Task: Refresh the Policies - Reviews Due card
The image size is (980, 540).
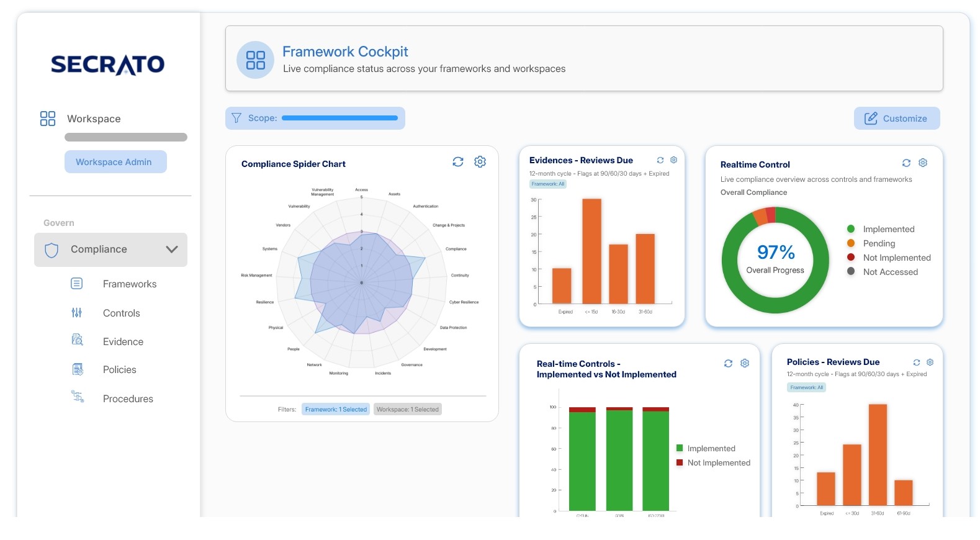Action: (917, 362)
